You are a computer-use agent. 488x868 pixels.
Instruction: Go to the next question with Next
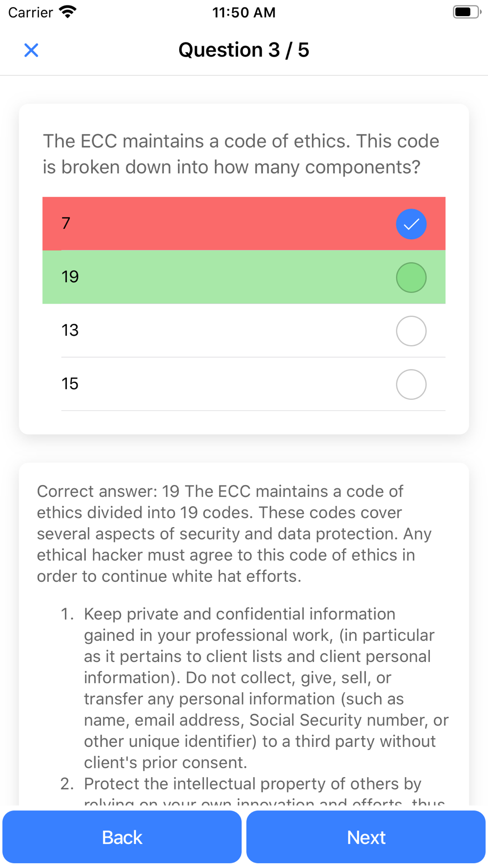click(366, 837)
